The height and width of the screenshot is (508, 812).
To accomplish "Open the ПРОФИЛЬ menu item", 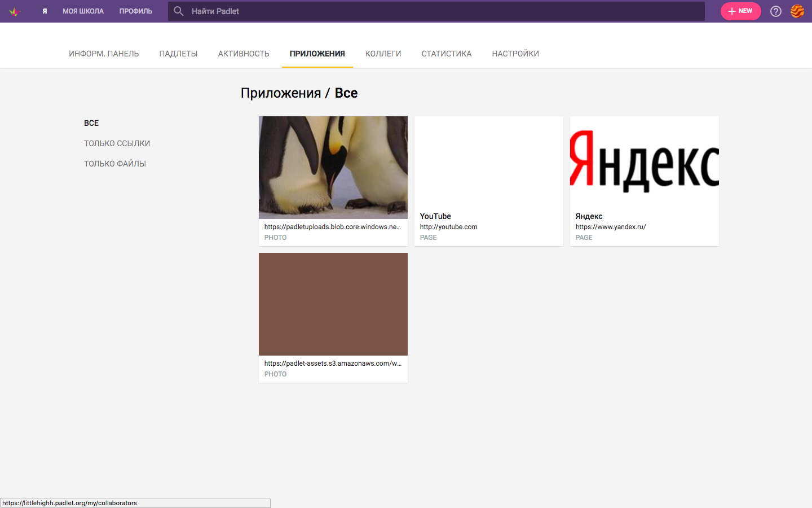I will [x=135, y=11].
